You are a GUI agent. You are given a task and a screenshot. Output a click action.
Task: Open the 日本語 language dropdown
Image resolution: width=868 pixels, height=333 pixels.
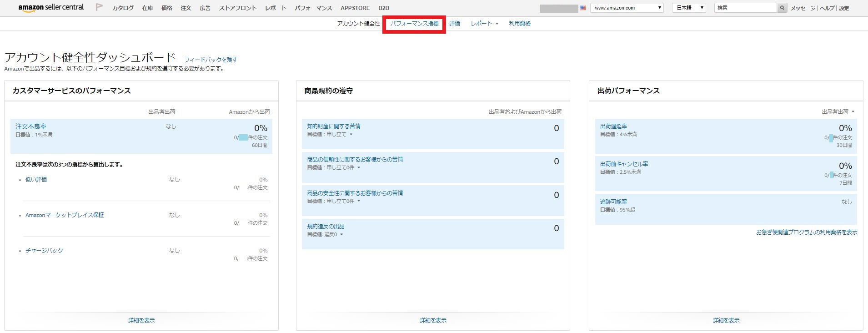point(689,8)
